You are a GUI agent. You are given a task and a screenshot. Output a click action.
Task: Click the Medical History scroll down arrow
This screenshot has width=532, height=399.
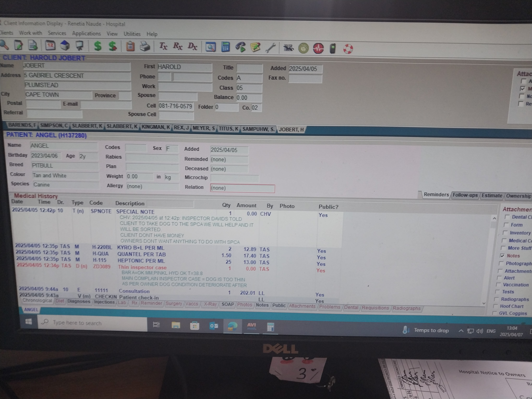[x=484, y=304]
